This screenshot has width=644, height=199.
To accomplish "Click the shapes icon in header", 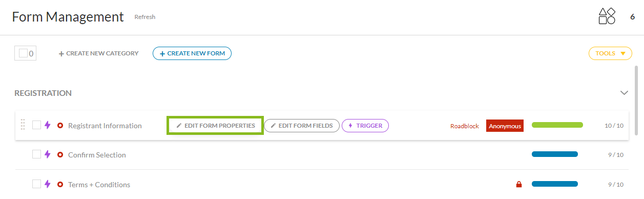I will point(607,16).
